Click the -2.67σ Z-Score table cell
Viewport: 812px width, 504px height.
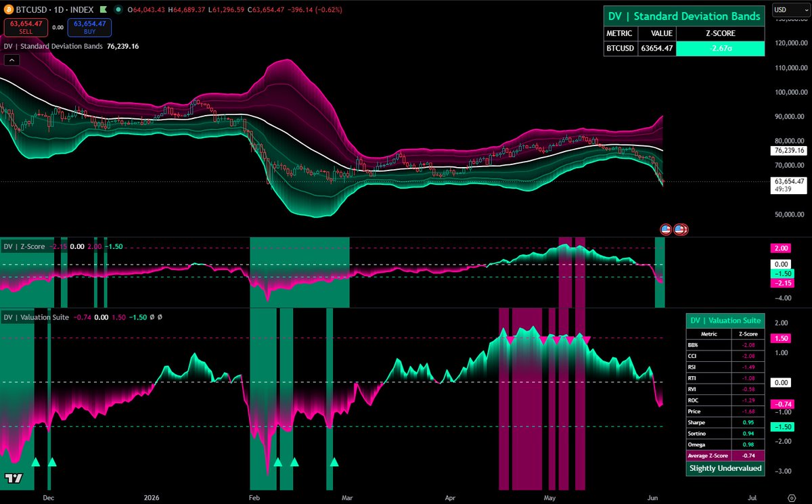(x=720, y=49)
